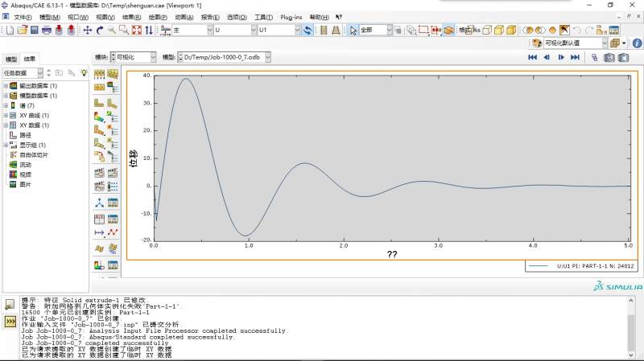The height and width of the screenshot is (361, 644).
Task: Open the 全部 selection filter dropdown
Action: pos(390,30)
